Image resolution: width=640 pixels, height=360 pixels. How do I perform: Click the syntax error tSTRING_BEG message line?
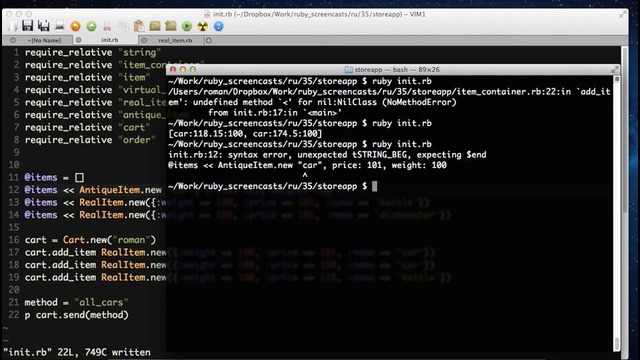[327, 155]
